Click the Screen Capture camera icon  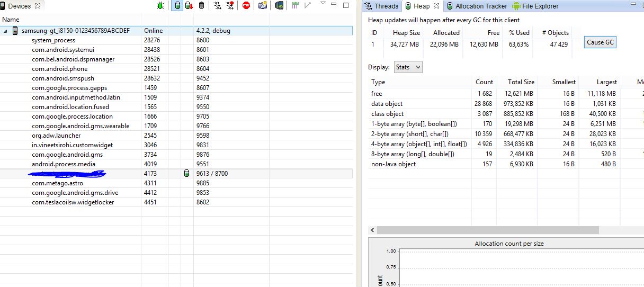[262, 5]
